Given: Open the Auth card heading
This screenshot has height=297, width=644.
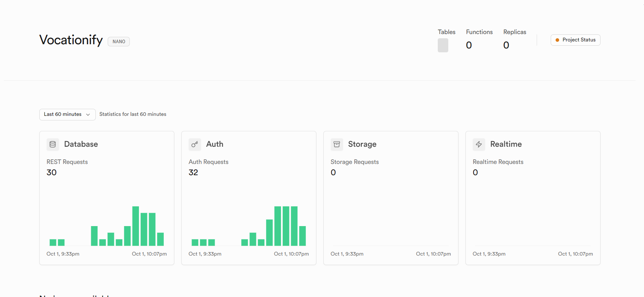Looking at the screenshot, I should pos(215,144).
